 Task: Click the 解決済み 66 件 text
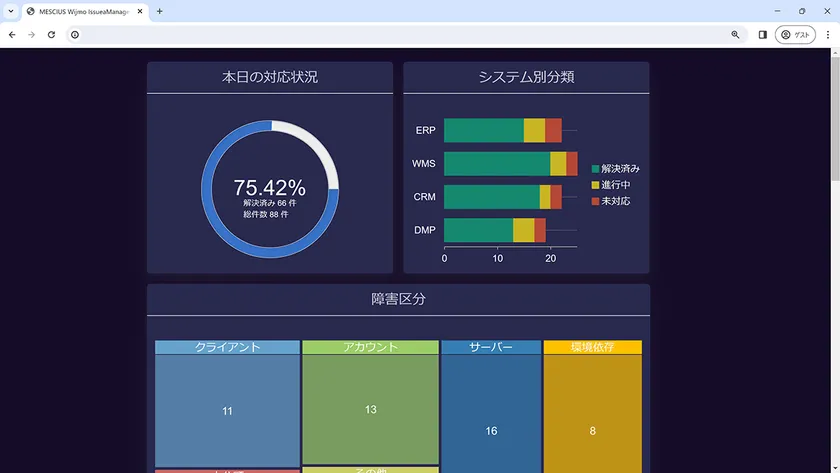269,203
